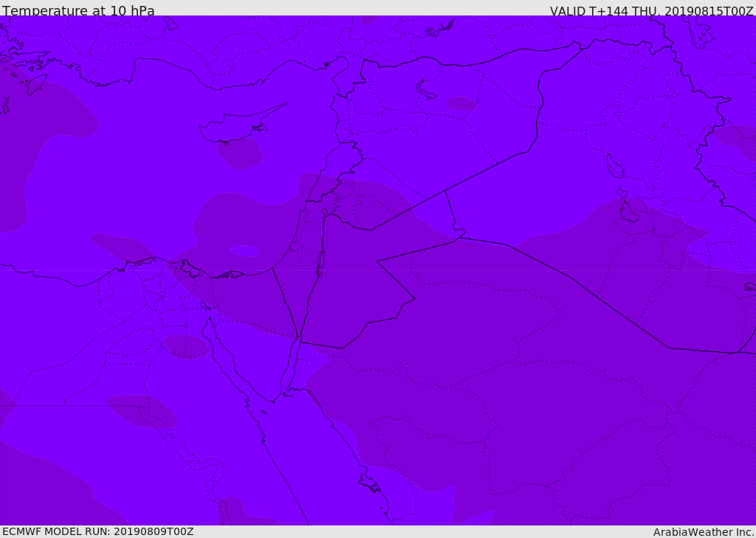Click the VALID T+144 timestamp text
Viewport: 756px width, 538px height.
[x=651, y=11]
